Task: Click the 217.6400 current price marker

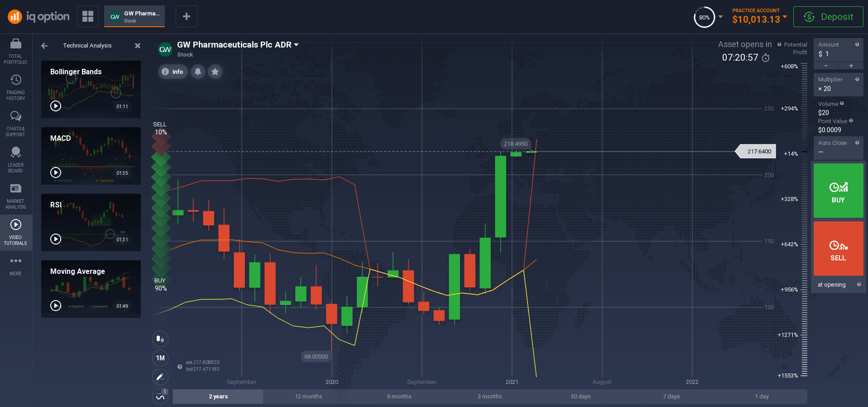Action: (756, 152)
